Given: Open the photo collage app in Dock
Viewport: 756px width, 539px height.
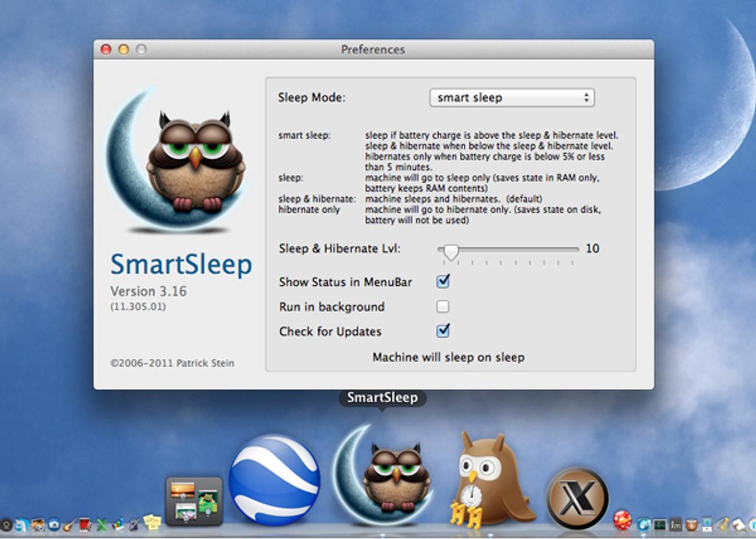Looking at the screenshot, I should click(194, 501).
